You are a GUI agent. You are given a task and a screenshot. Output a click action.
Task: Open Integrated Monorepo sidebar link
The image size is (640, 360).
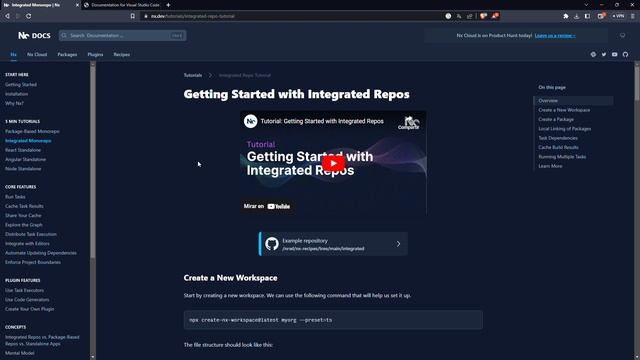(x=28, y=141)
